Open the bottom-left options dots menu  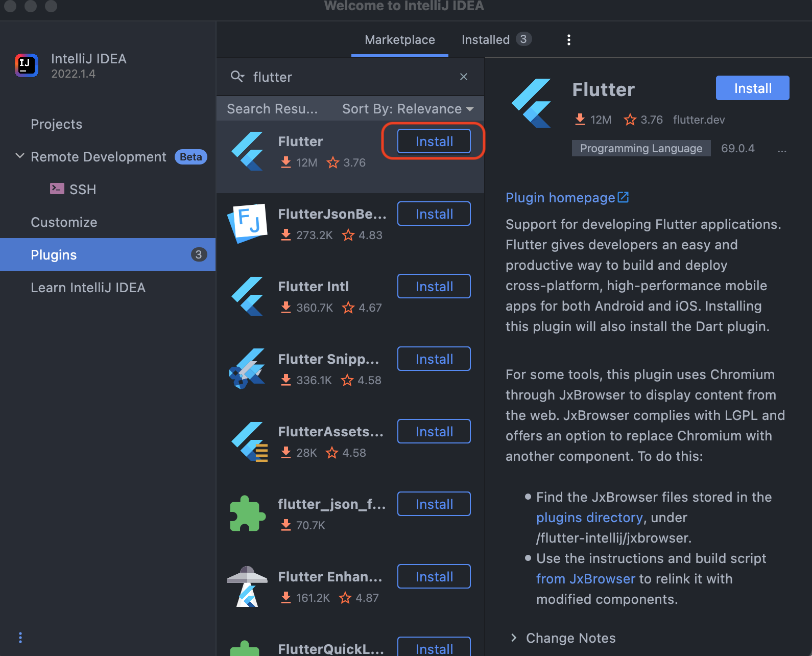tap(20, 638)
